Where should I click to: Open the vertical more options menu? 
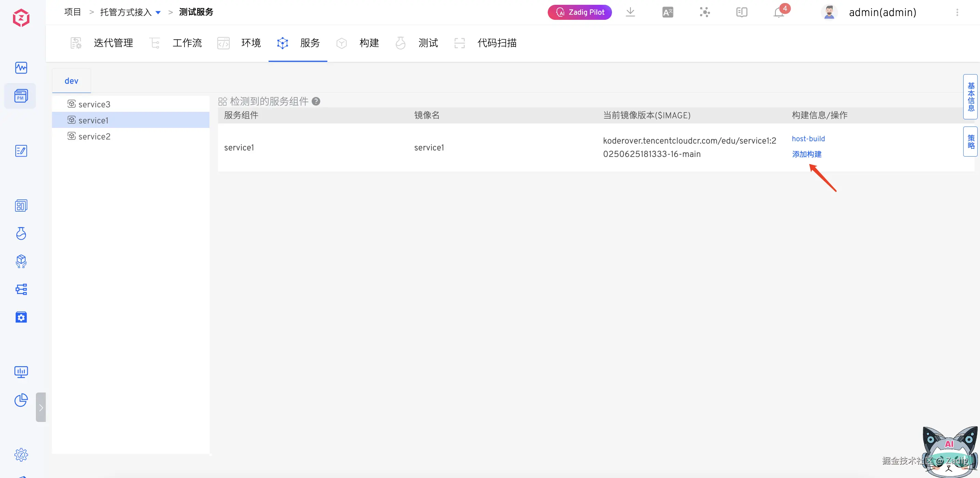coord(957,13)
